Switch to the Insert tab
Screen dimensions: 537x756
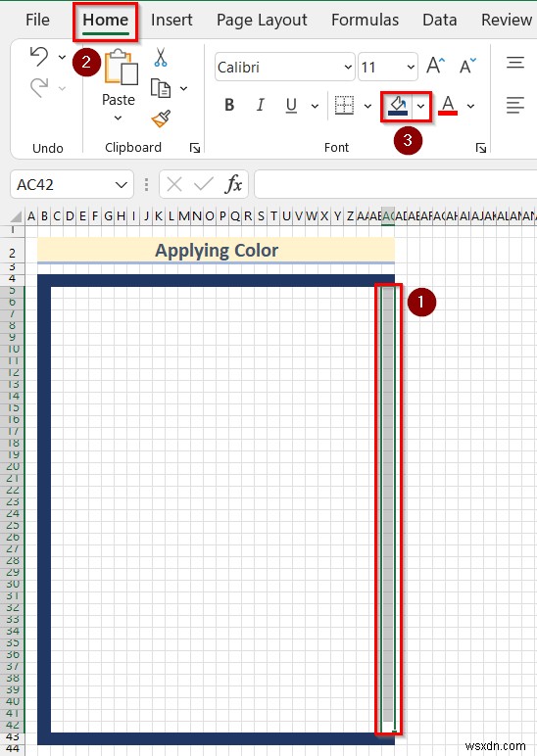click(171, 20)
